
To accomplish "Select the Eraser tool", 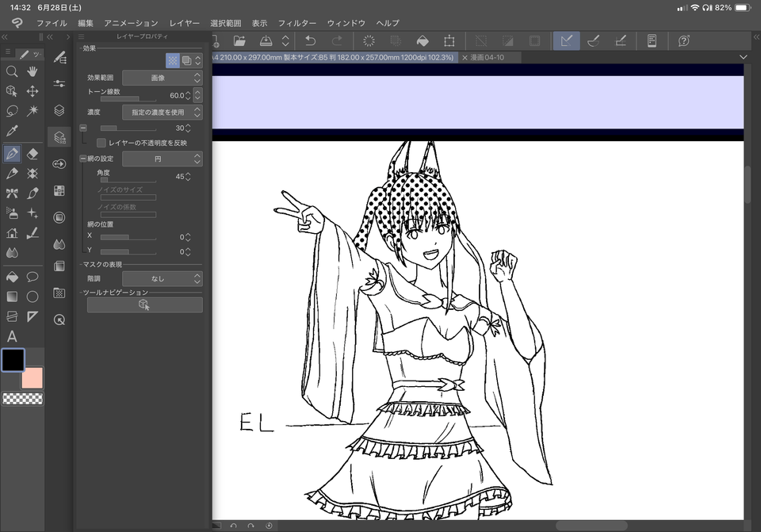I will (33, 154).
